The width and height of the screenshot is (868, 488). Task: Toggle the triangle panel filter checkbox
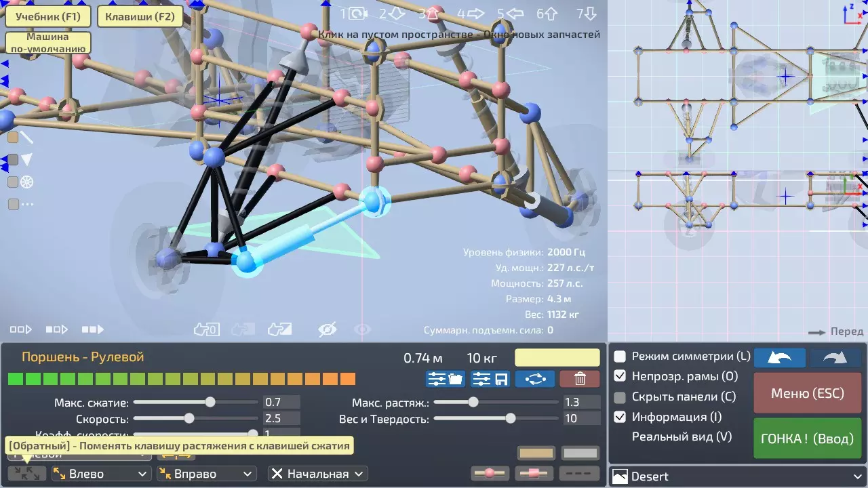[13, 160]
